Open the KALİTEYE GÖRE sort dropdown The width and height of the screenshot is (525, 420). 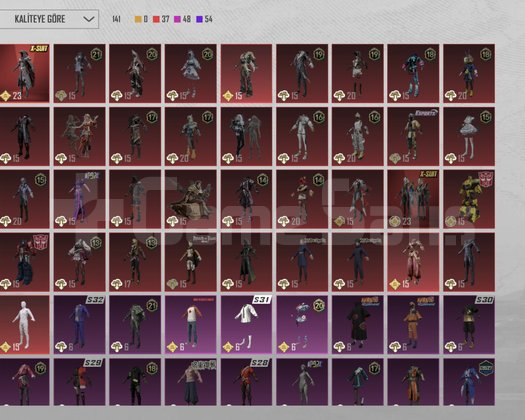click(x=49, y=19)
